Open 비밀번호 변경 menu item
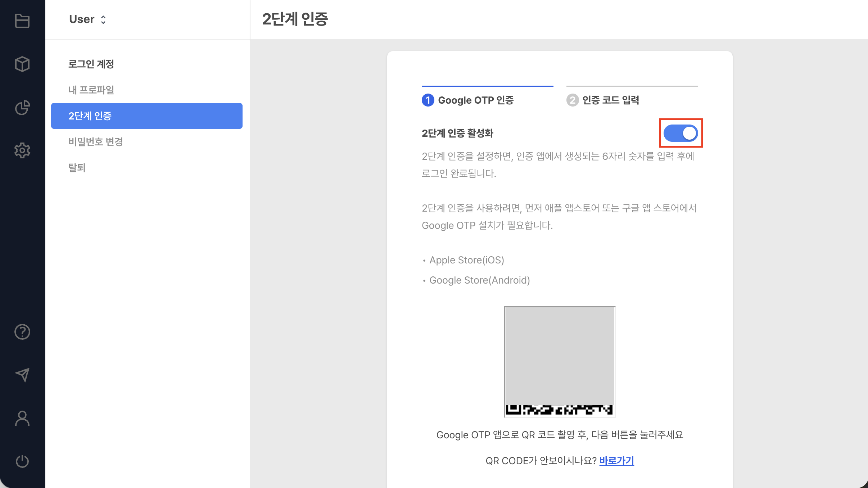Image resolution: width=868 pixels, height=488 pixels. 95,141
